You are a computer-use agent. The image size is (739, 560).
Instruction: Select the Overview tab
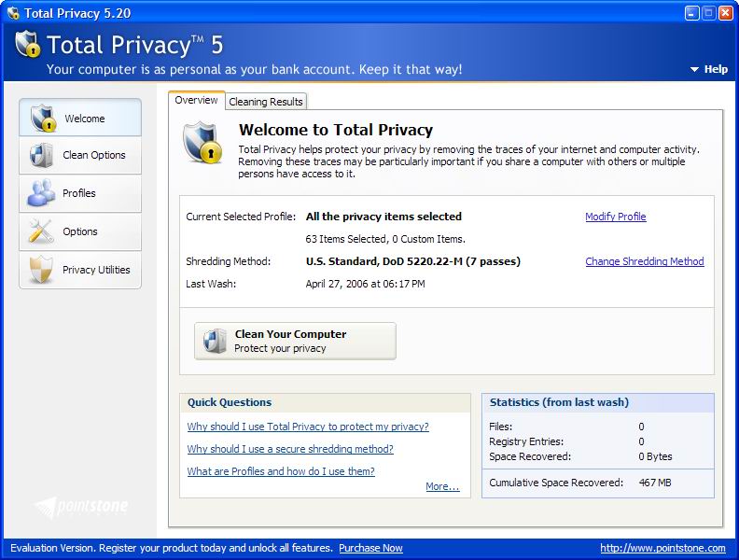[x=196, y=101]
